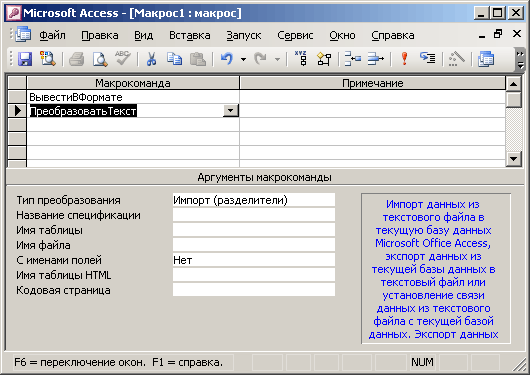Click the Single Step toolbar icon

[428, 58]
